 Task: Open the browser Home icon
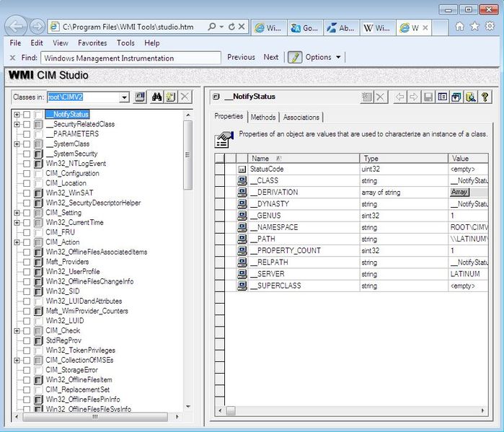pyautogui.click(x=459, y=27)
